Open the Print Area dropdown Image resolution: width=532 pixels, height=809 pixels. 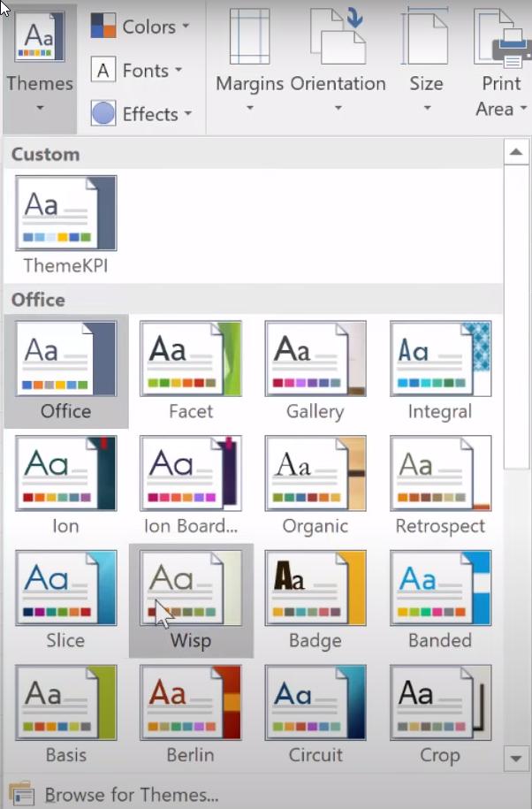click(501, 62)
